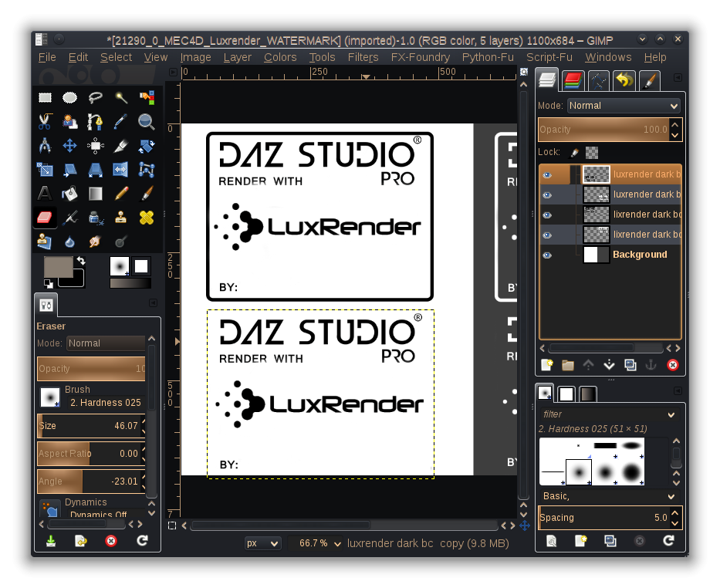720x588 pixels.
Task: Delete the selected layer
Action: [x=673, y=365]
